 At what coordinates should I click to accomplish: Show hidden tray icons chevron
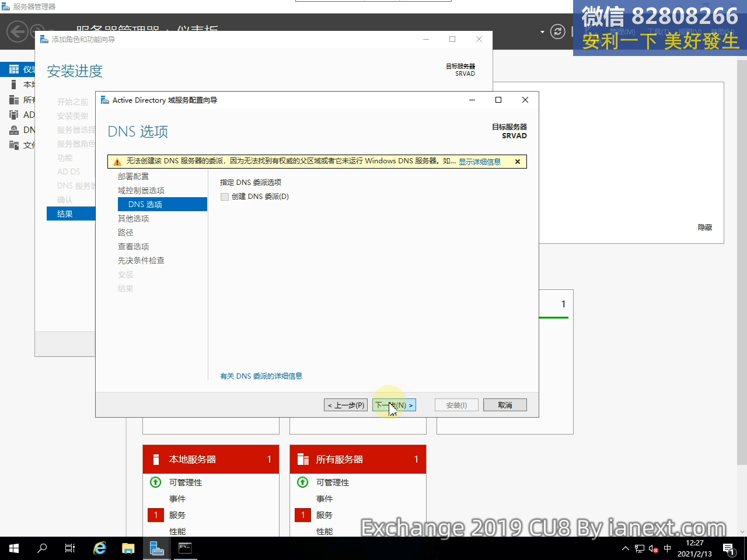(x=626, y=548)
